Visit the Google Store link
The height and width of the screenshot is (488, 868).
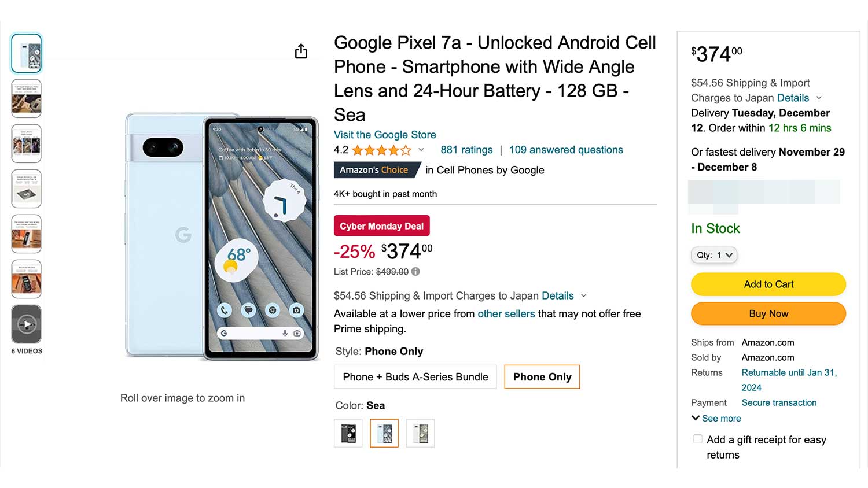tap(385, 135)
